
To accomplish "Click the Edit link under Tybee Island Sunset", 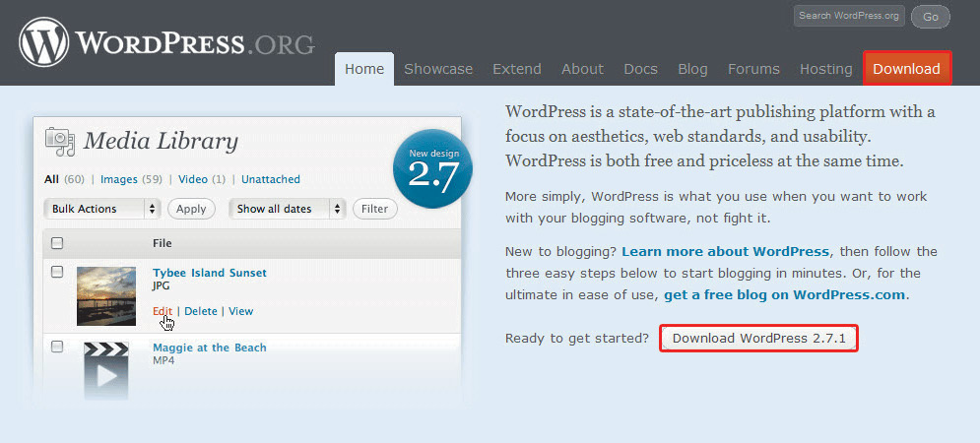I will [x=162, y=311].
